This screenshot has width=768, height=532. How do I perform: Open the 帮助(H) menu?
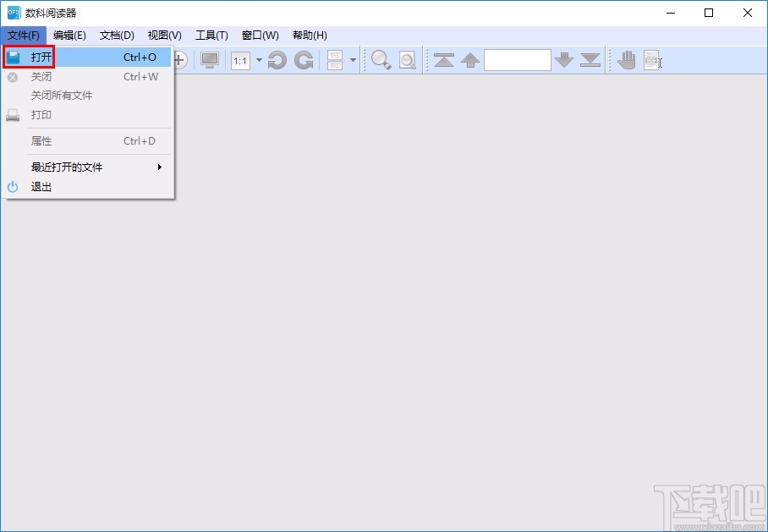pos(310,35)
